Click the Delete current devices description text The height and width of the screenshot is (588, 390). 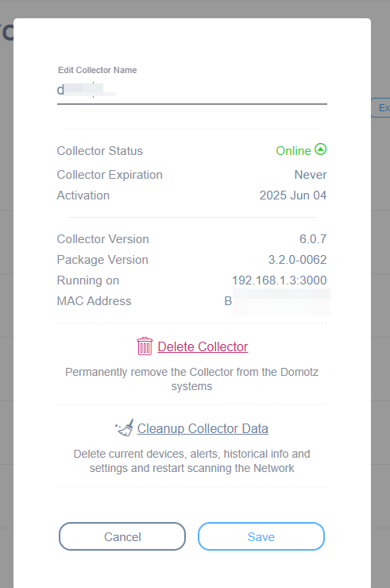192,461
